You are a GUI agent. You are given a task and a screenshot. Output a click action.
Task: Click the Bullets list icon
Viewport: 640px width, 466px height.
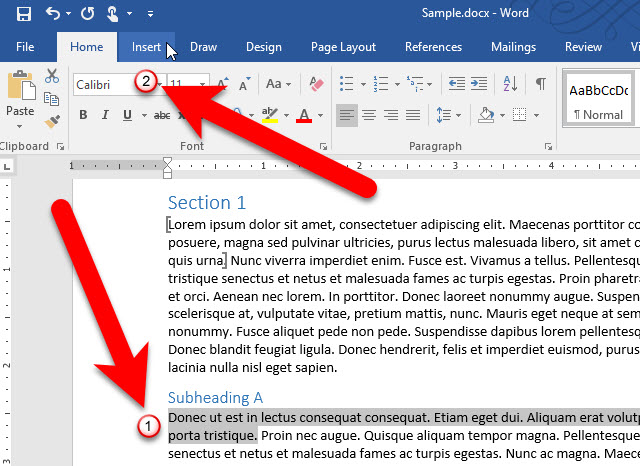[x=347, y=84]
